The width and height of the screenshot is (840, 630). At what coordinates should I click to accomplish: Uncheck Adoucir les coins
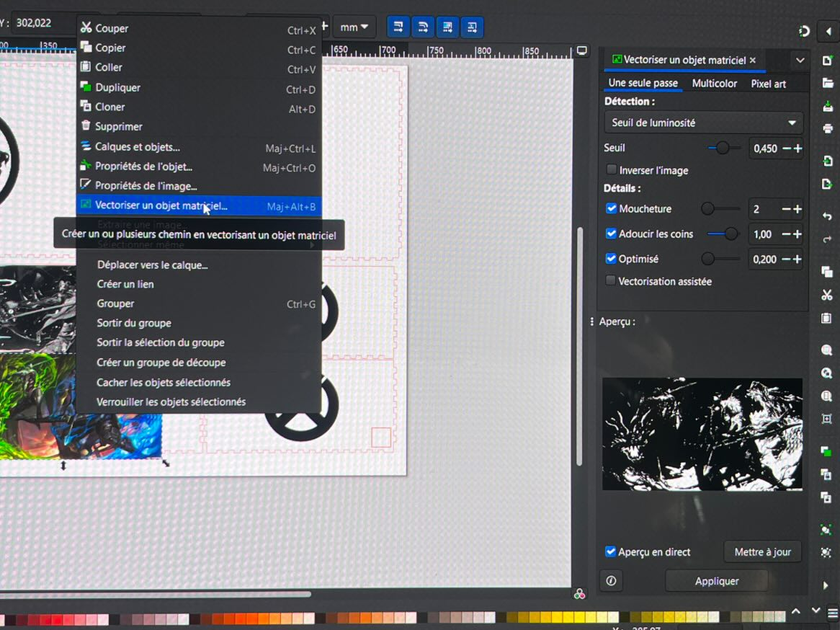tap(611, 234)
